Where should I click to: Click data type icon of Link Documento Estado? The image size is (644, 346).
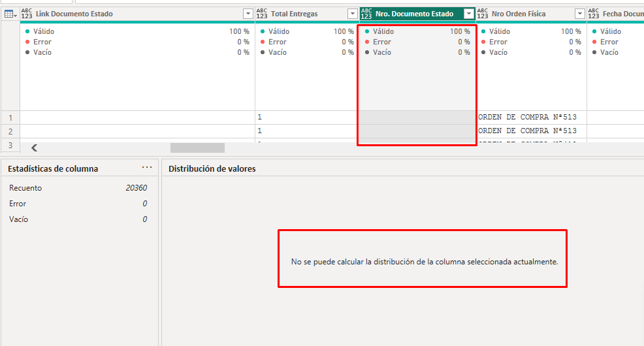coord(27,14)
